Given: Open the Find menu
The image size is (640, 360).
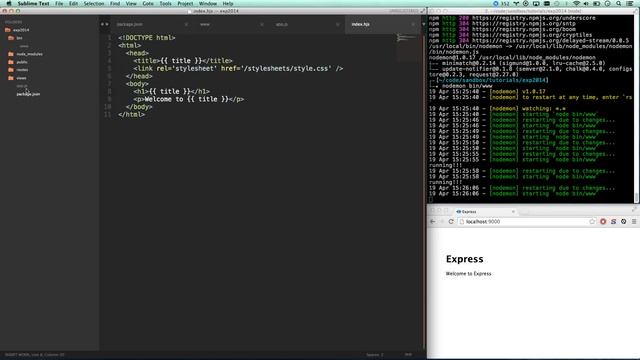Looking at the screenshot, I should [115, 3].
